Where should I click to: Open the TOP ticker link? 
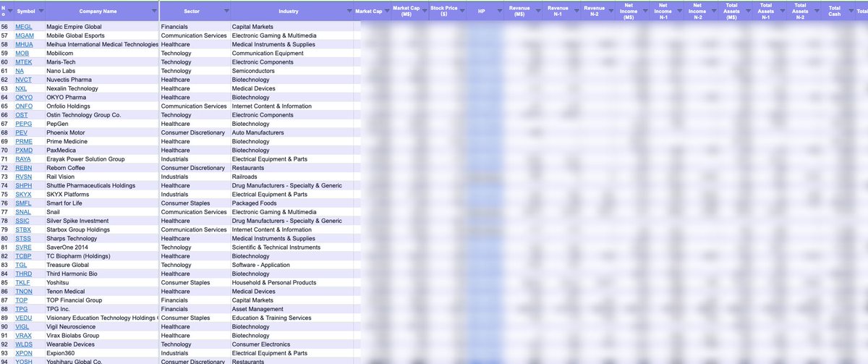click(22, 300)
